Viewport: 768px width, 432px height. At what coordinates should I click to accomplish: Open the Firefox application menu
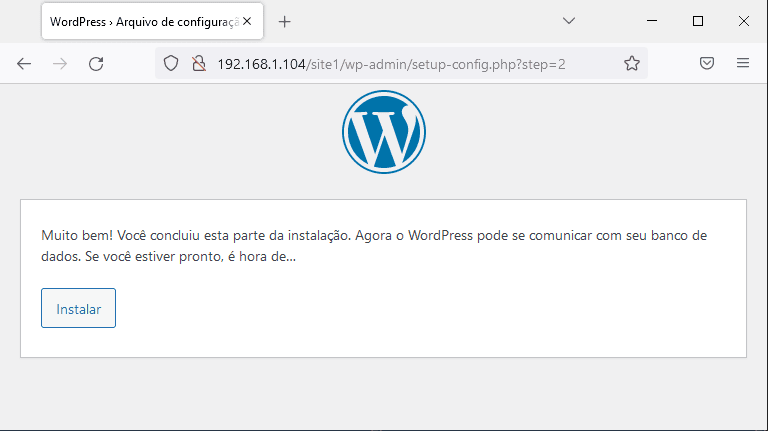[x=743, y=63]
